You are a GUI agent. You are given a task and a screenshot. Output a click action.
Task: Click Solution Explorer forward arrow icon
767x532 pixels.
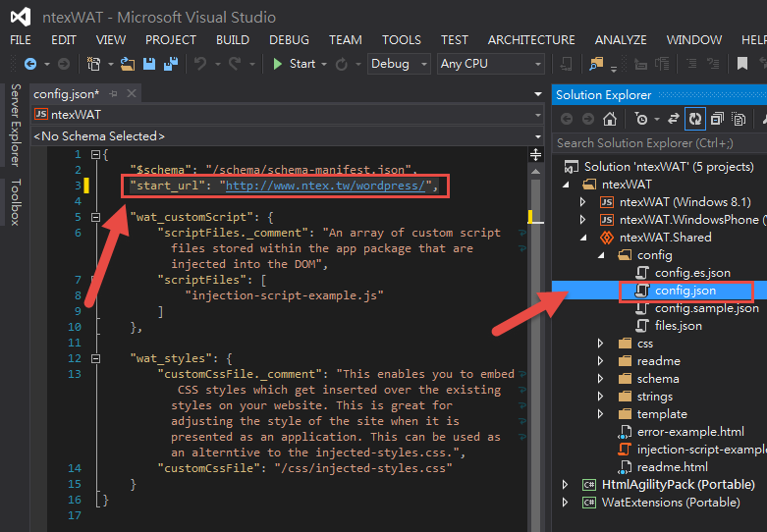click(x=588, y=119)
